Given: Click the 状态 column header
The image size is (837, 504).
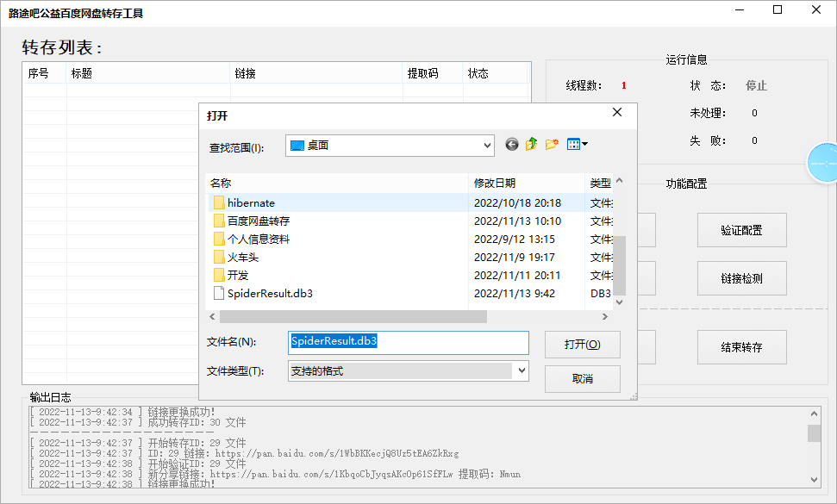Looking at the screenshot, I should [x=496, y=73].
